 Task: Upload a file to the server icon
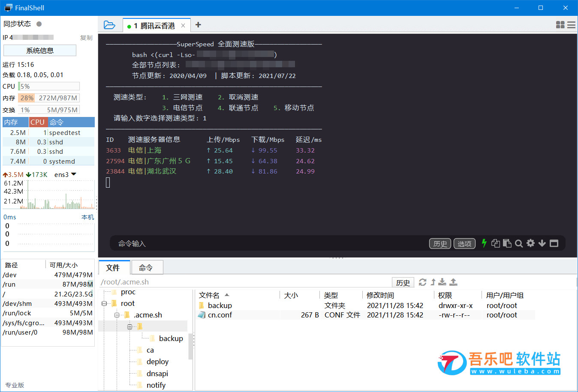tap(453, 282)
